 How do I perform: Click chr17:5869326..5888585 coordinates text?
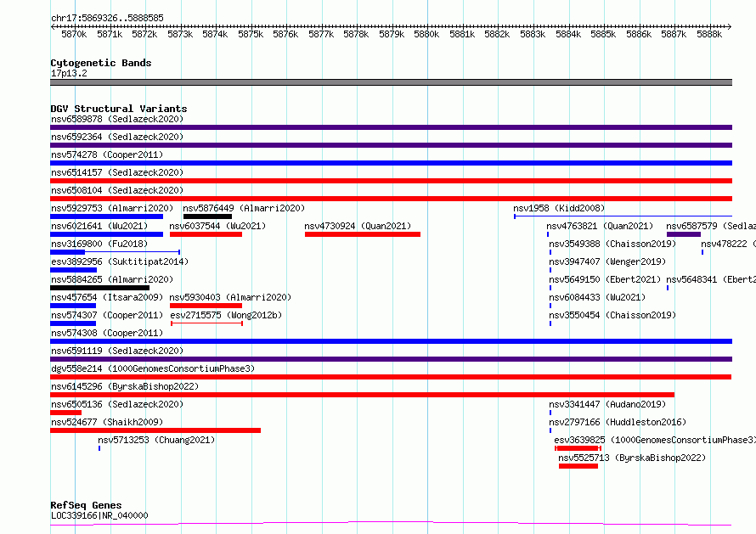tap(108, 19)
